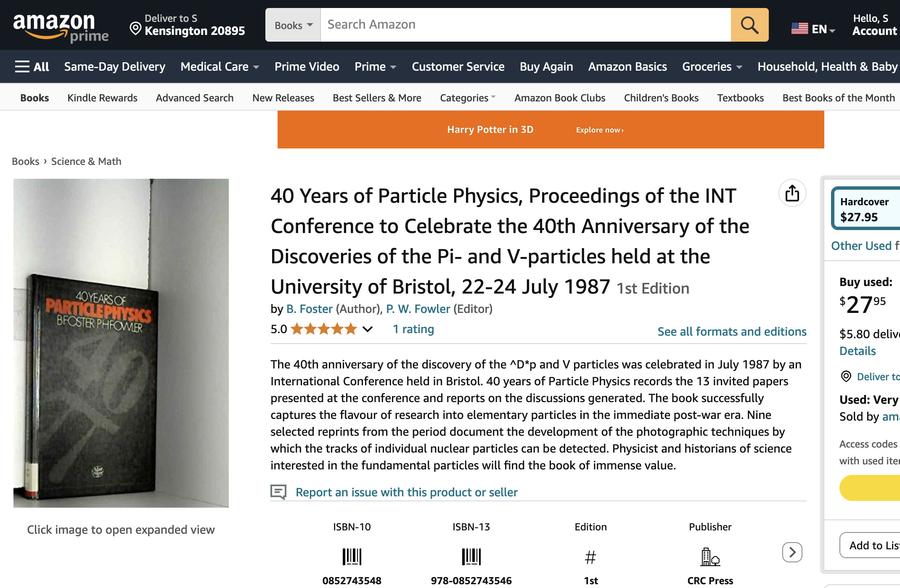Image resolution: width=900 pixels, height=588 pixels.
Task: Open editor P. W. Fowler's page
Action: point(418,309)
